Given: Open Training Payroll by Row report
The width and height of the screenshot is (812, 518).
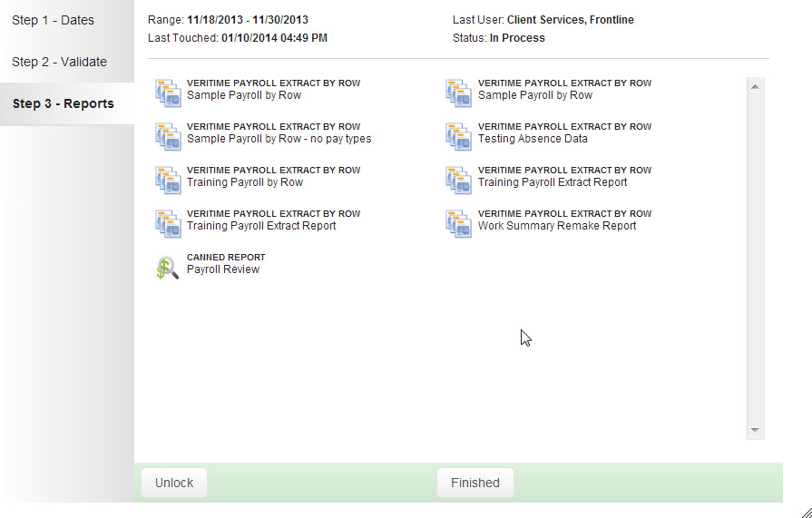Looking at the screenshot, I should click(245, 182).
